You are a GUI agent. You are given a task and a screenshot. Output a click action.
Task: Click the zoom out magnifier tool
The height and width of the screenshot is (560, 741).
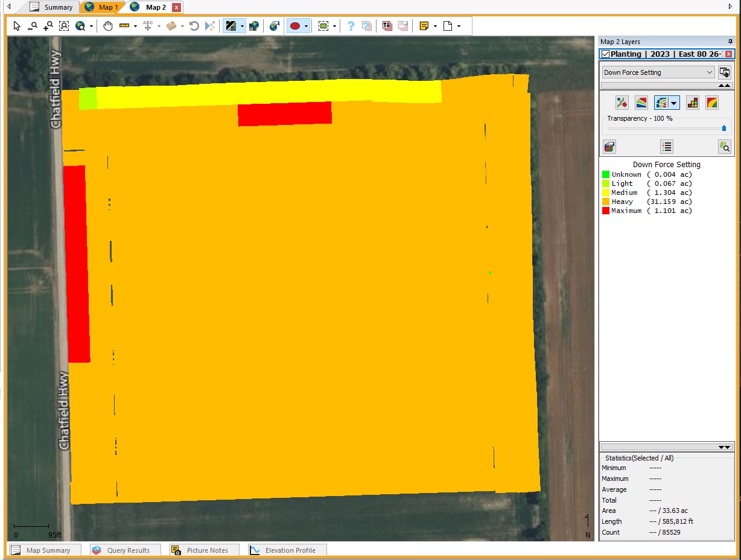pos(33,26)
